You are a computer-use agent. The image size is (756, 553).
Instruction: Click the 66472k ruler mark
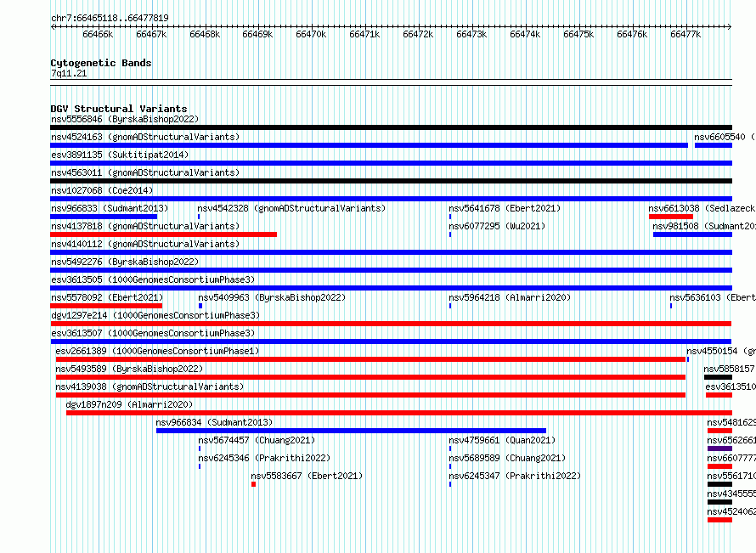coord(419,34)
